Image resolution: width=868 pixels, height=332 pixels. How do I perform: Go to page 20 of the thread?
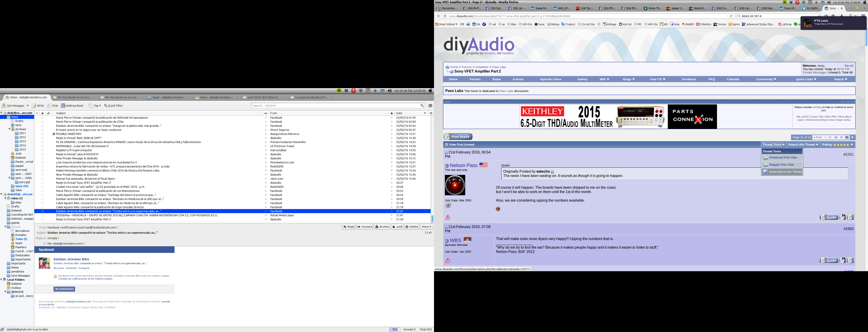(x=841, y=137)
